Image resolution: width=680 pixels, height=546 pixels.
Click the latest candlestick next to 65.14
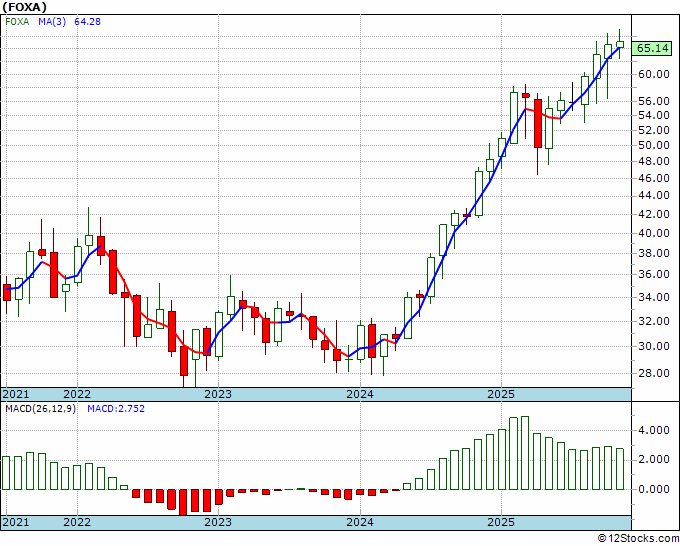(620, 44)
